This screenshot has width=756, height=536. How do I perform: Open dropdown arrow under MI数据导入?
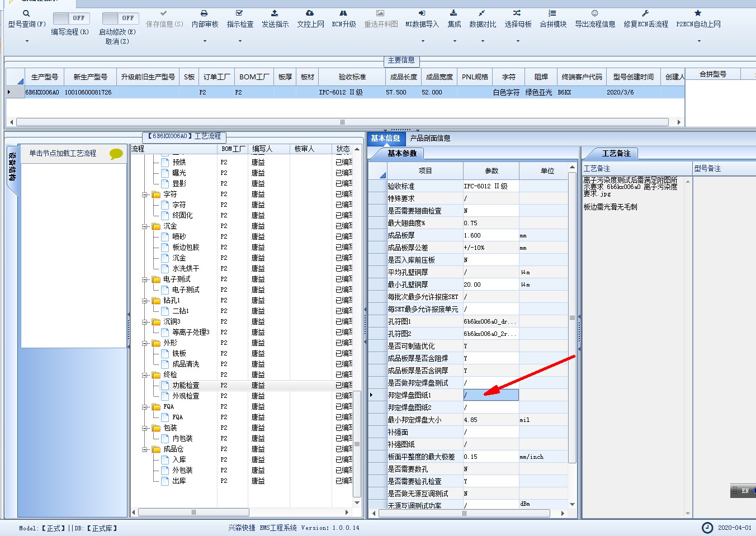coord(422,41)
